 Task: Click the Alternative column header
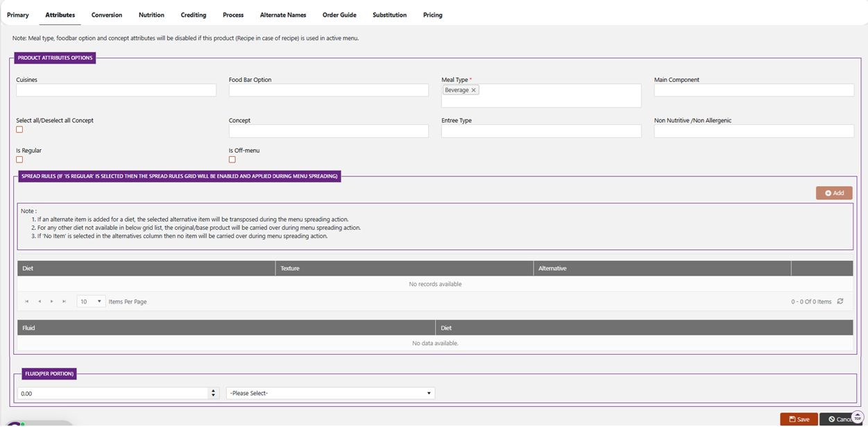(663, 268)
